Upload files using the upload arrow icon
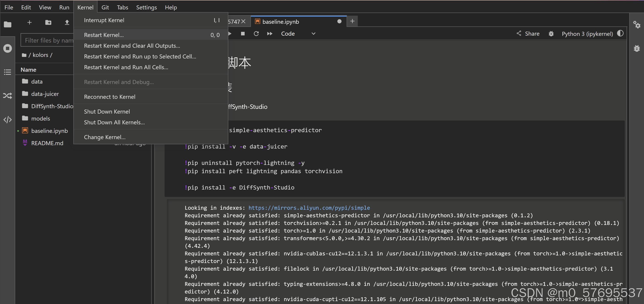The height and width of the screenshot is (304, 644). [67, 23]
